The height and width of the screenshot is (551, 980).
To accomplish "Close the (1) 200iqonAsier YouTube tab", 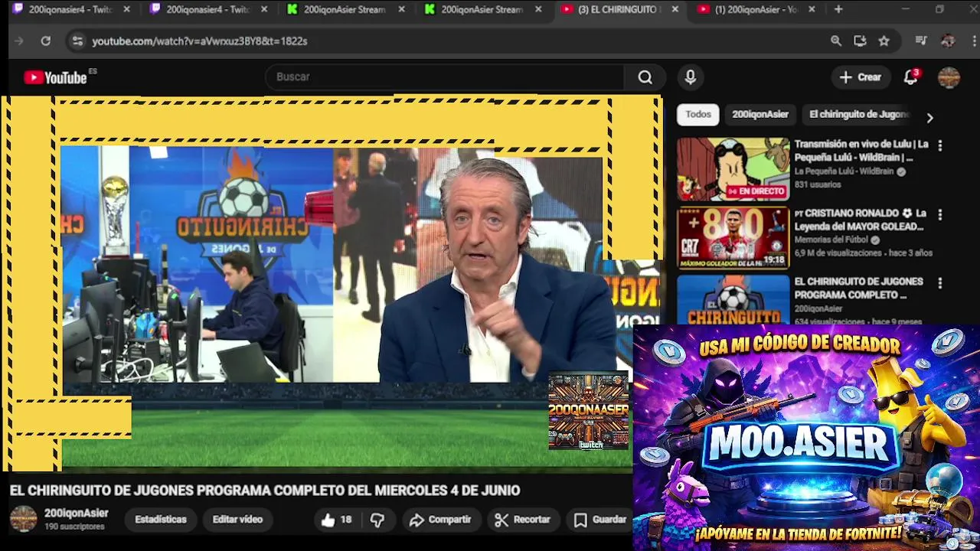I will pyautogui.click(x=812, y=9).
